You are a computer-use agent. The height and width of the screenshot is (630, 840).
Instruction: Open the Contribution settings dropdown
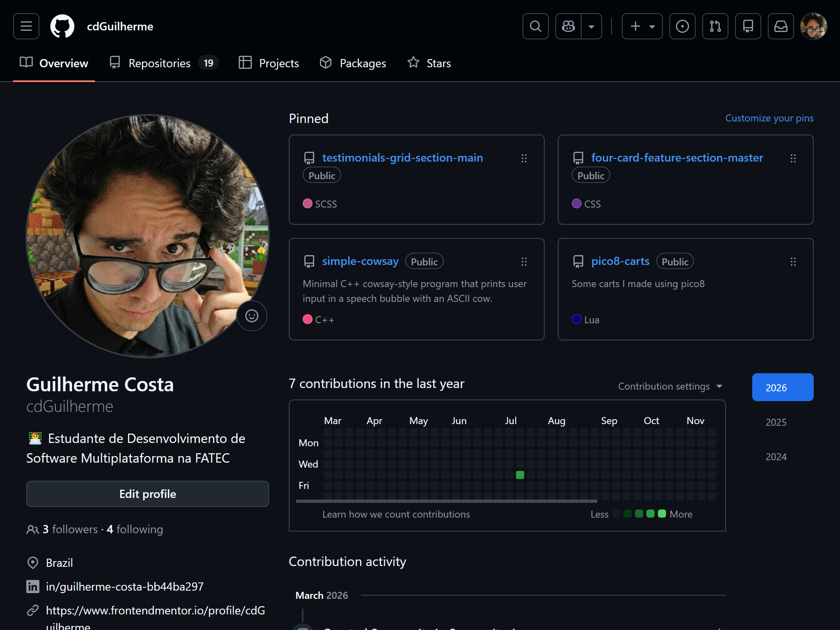click(670, 386)
